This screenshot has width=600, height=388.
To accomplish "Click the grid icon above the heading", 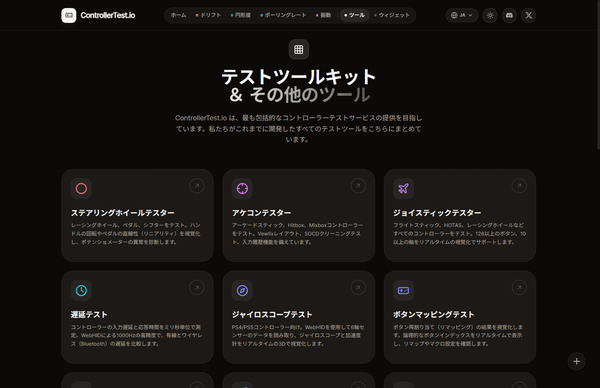I will pyautogui.click(x=299, y=49).
